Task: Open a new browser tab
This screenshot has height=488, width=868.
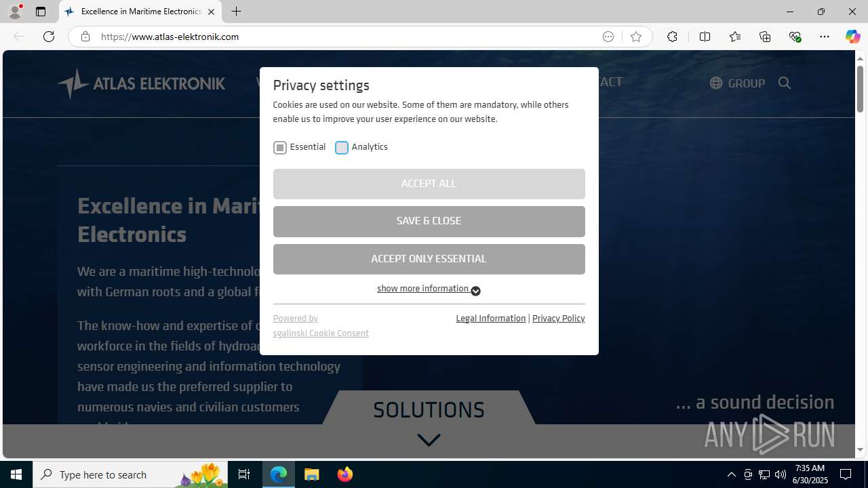Action: coord(236,12)
